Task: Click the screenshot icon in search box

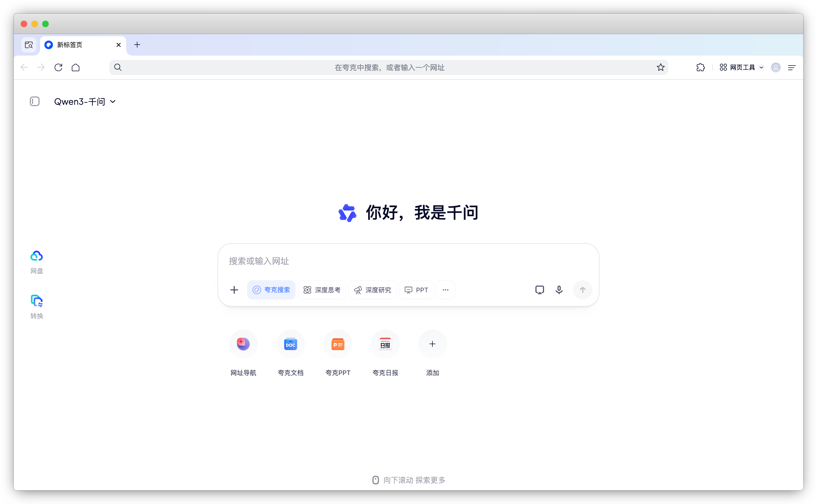Action: point(539,290)
